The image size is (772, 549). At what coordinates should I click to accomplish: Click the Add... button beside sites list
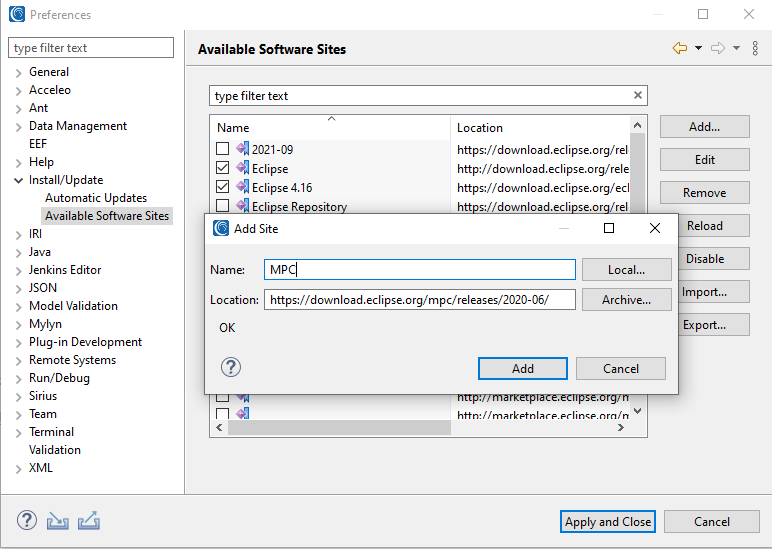[705, 127]
